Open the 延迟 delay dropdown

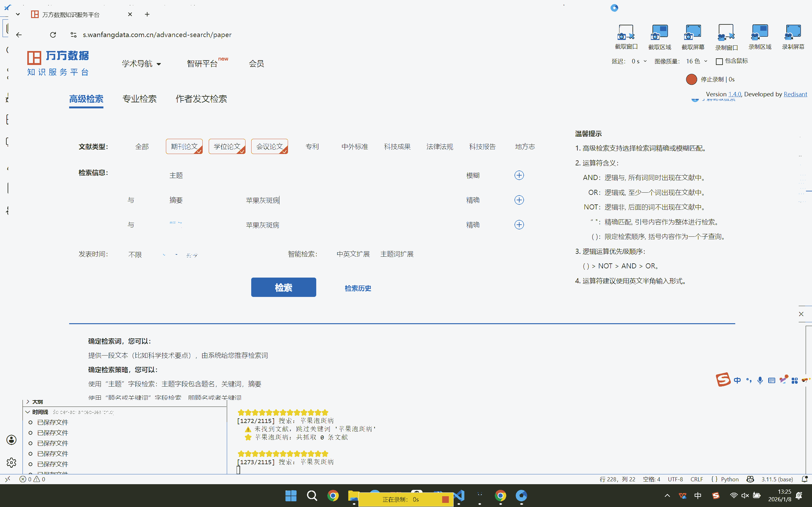tap(639, 61)
